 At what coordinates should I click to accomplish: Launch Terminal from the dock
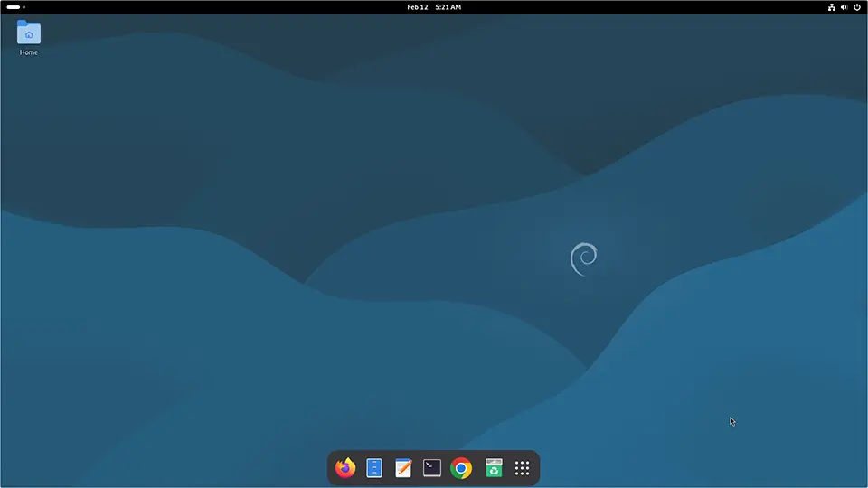[x=432, y=468]
